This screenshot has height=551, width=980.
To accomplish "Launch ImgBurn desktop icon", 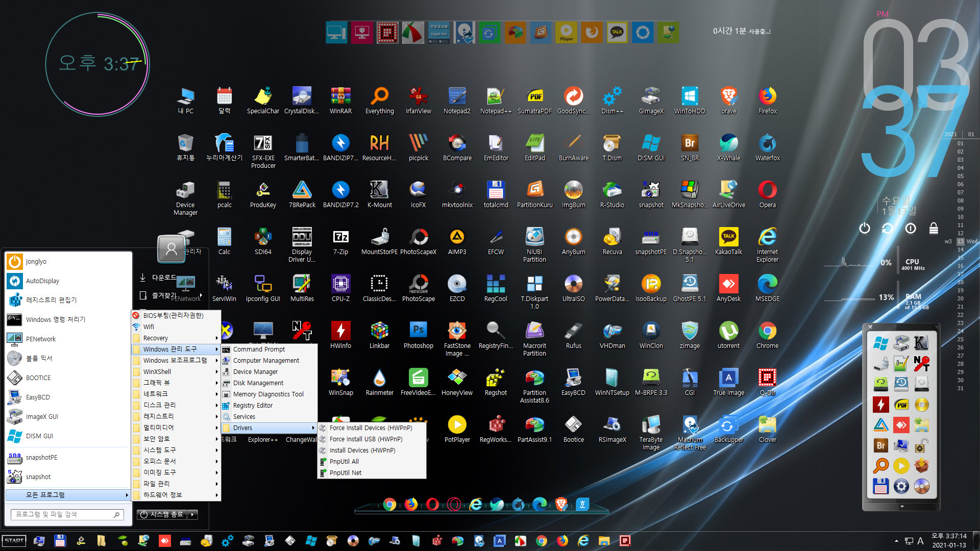I will point(573,194).
